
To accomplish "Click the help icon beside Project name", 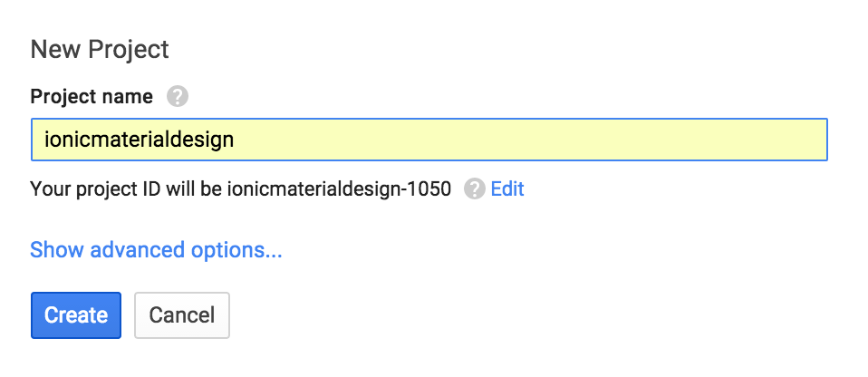I will pos(178,96).
